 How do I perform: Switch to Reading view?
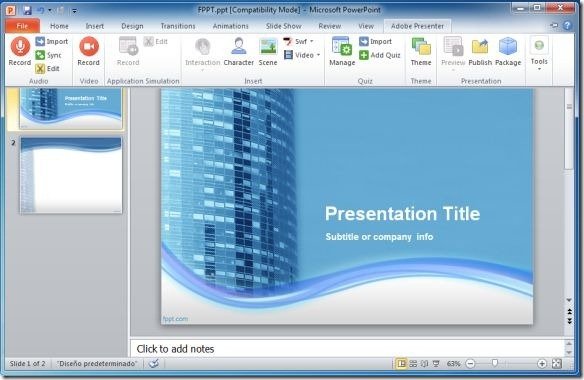[x=424, y=364]
